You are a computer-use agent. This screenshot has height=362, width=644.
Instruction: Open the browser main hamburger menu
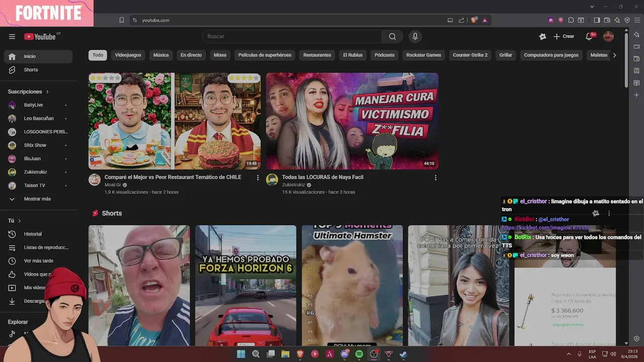coord(636,20)
